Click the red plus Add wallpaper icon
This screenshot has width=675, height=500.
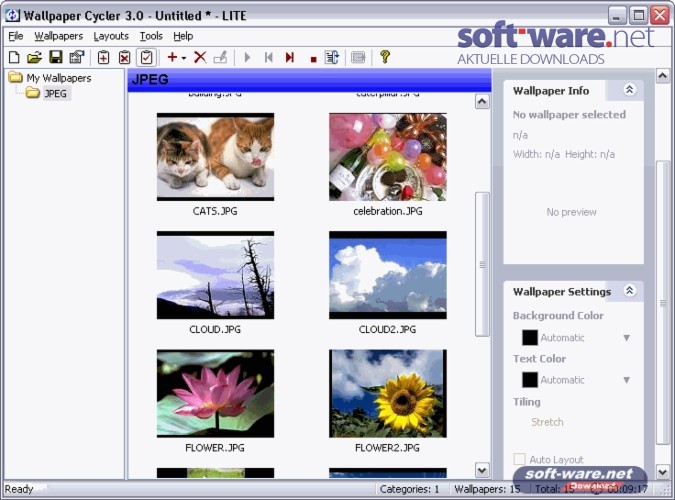pos(172,57)
